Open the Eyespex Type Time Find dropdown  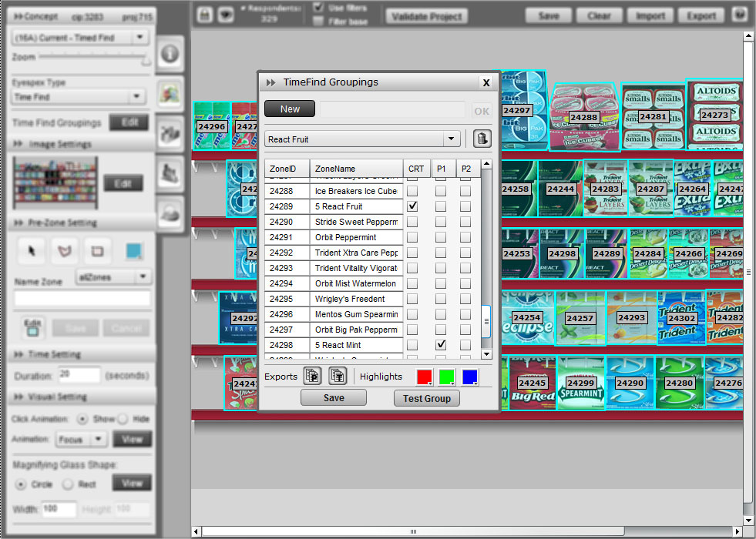coord(136,97)
